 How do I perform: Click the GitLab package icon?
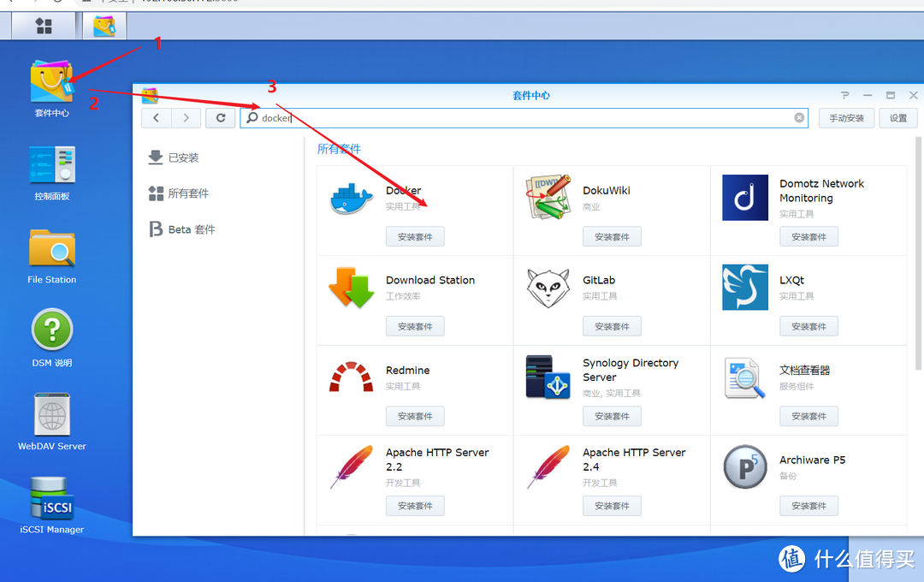click(548, 288)
